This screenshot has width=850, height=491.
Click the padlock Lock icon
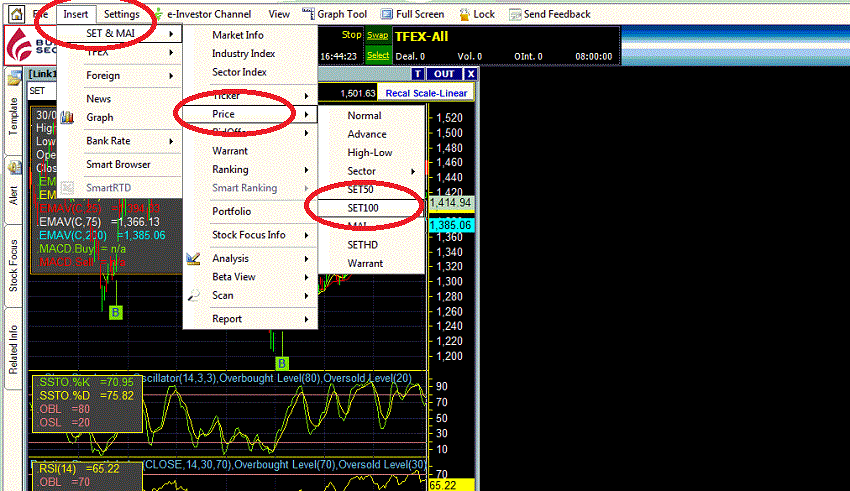464,15
